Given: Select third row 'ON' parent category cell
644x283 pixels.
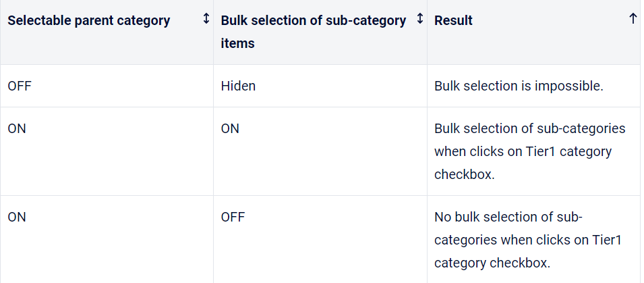Looking at the screenshot, I should (x=16, y=217).
